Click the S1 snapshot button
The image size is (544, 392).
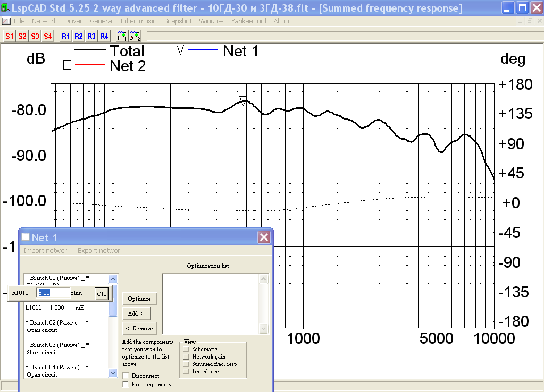pos(10,36)
